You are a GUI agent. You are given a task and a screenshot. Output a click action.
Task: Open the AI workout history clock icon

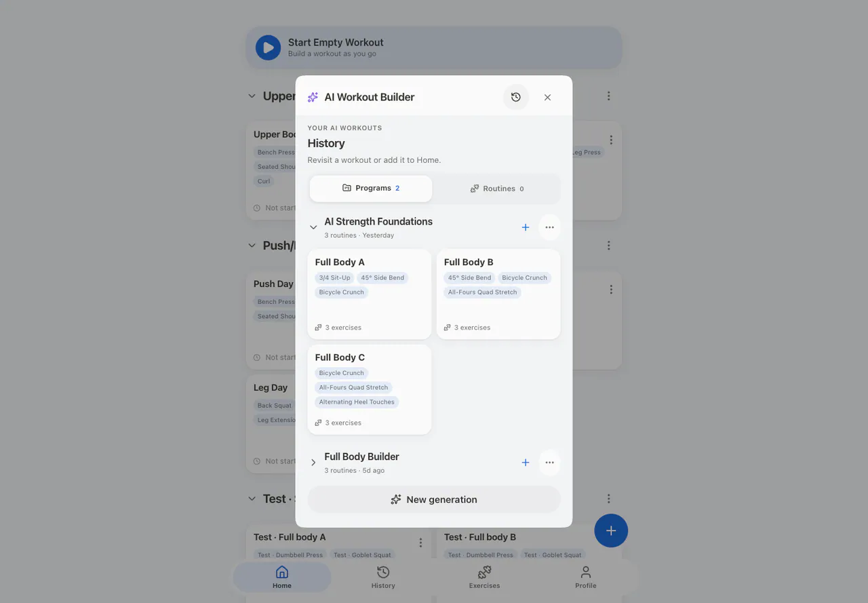pyautogui.click(x=516, y=97)
